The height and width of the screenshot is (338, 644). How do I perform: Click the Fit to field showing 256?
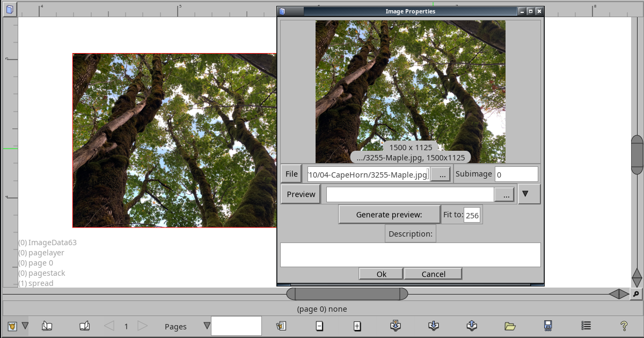472,214
